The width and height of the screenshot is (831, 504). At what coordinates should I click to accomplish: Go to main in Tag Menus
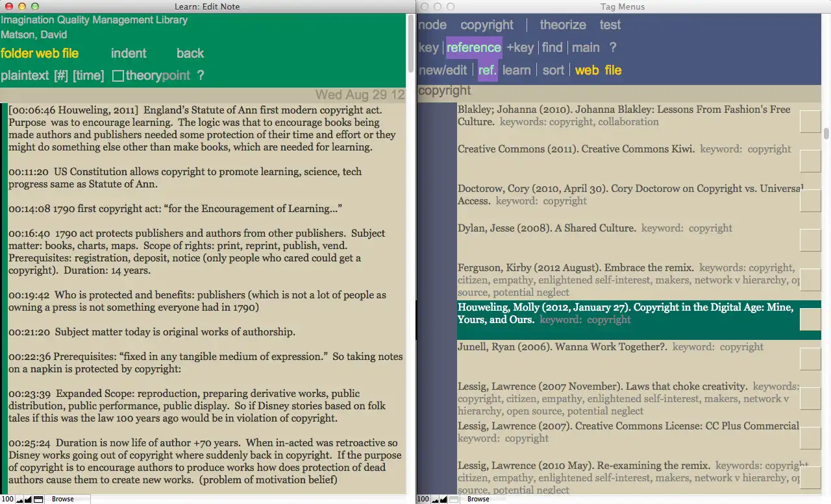[x=586, y=47]
